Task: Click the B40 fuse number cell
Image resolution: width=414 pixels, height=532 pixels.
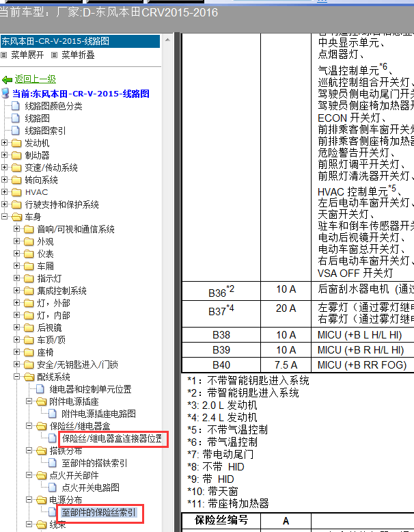Action: point(221,364)
